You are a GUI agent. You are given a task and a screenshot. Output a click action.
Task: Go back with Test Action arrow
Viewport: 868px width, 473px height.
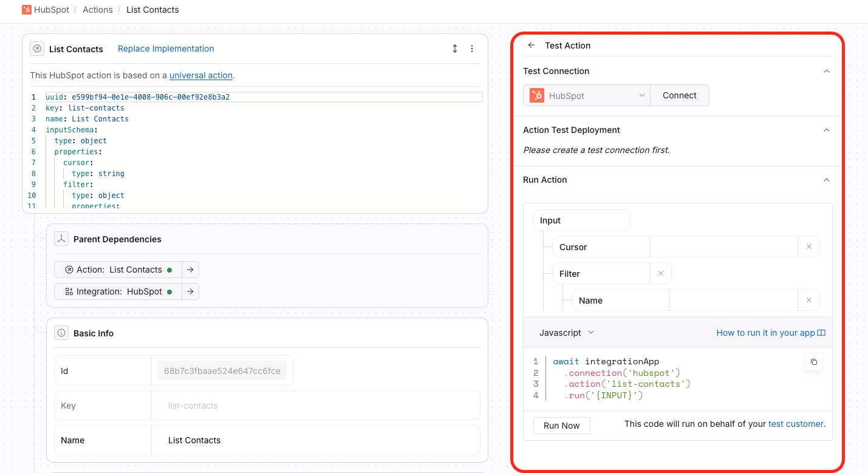click(531, 45)
